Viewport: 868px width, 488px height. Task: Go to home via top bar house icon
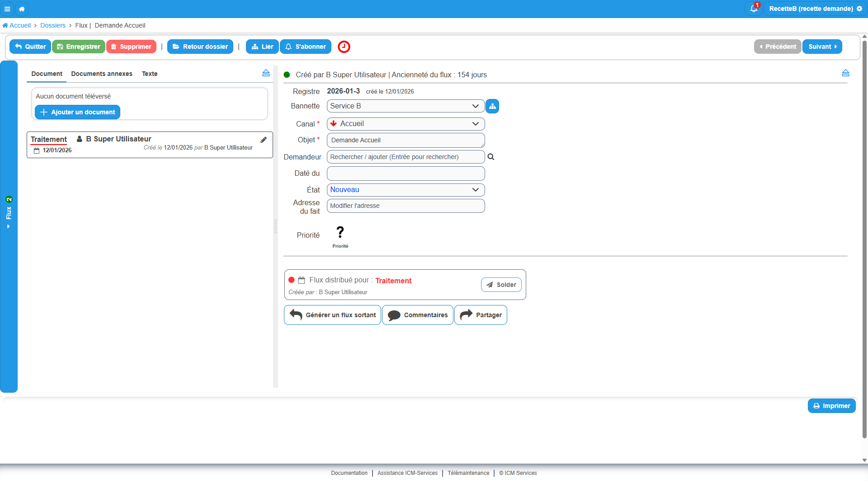(x=22, y=9)
